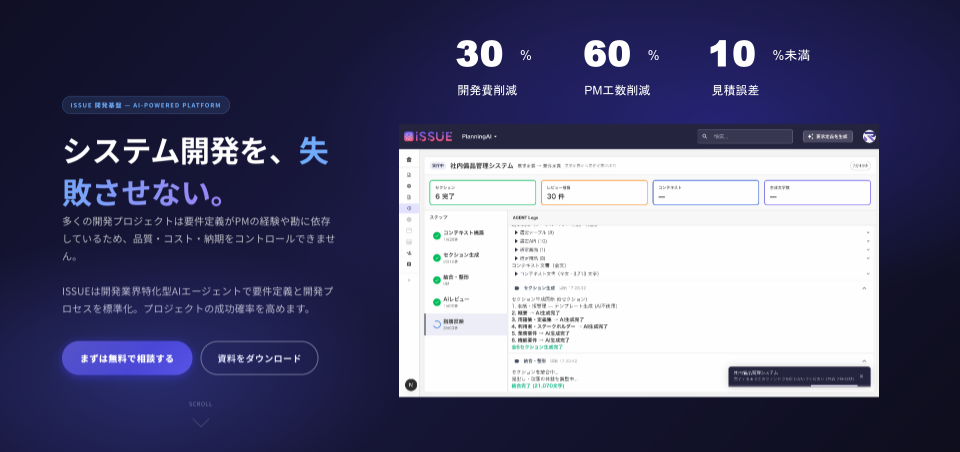Click the magnifier icon in the search box

point(705,137)
